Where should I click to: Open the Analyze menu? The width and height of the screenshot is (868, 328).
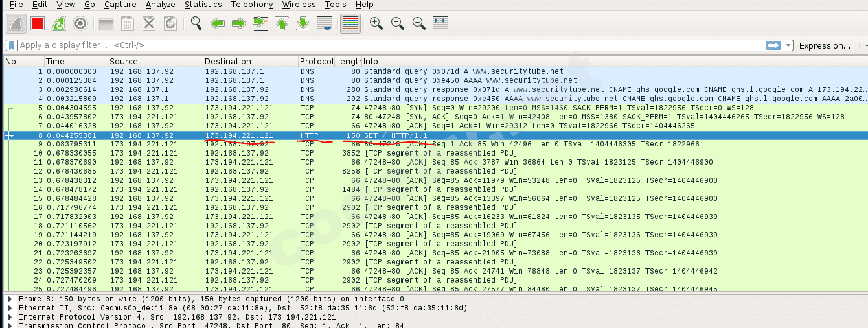coord(160,5)
